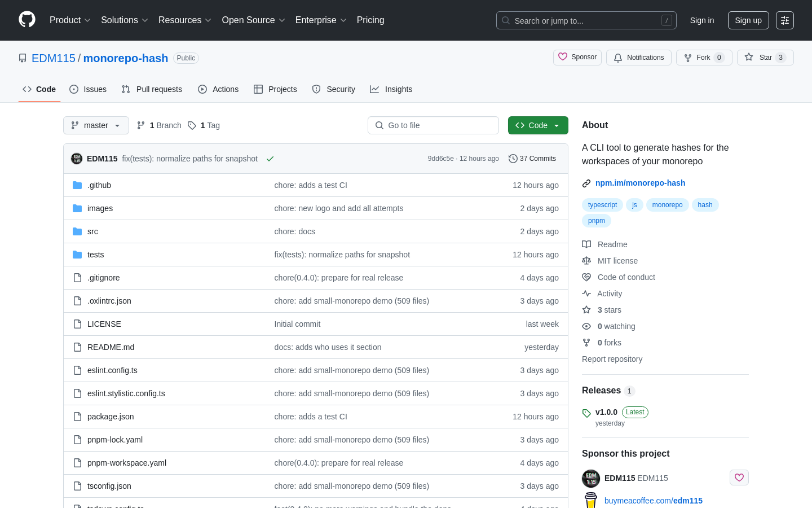This screenshot has width=812, height=508.
Task: Expand the Solutions menu
Action: [125, 20]
